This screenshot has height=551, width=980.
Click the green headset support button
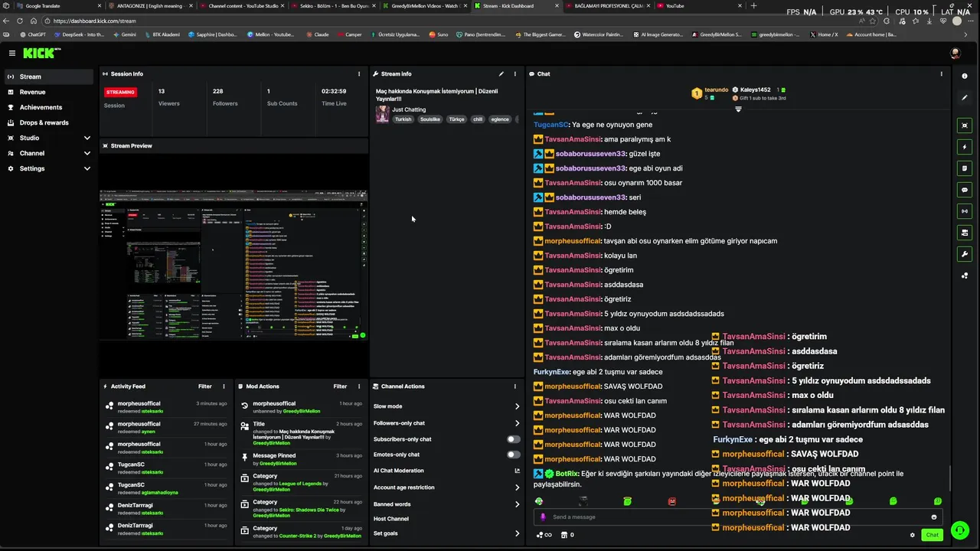959,530
